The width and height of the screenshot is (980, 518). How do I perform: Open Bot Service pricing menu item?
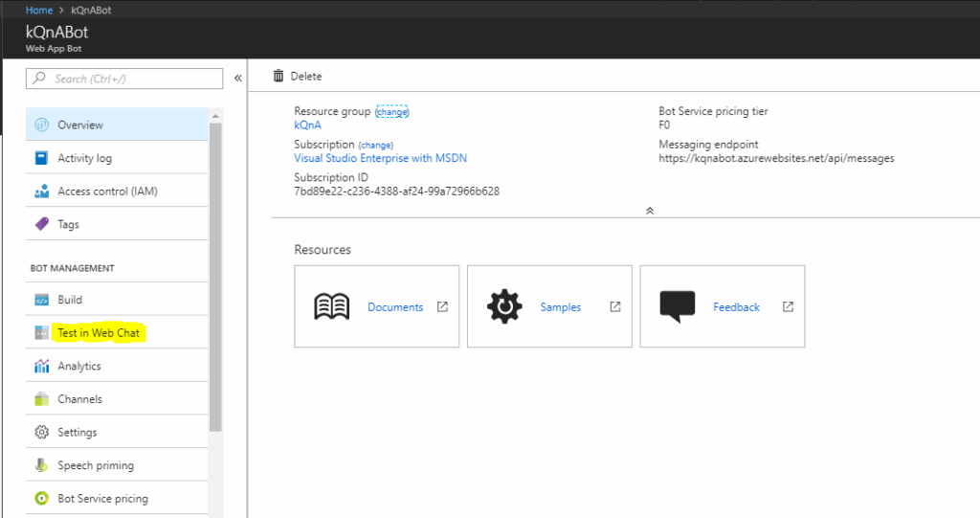point(117,499)
